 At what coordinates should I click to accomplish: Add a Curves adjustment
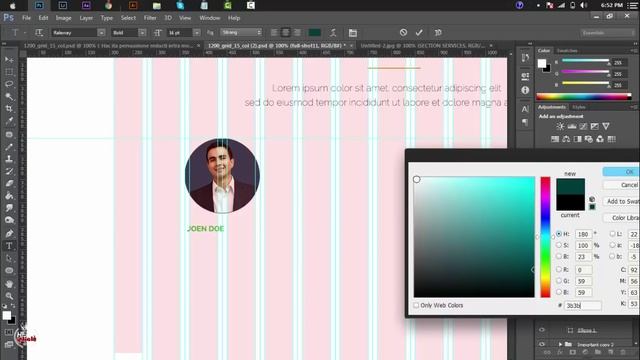click(583, 127)
